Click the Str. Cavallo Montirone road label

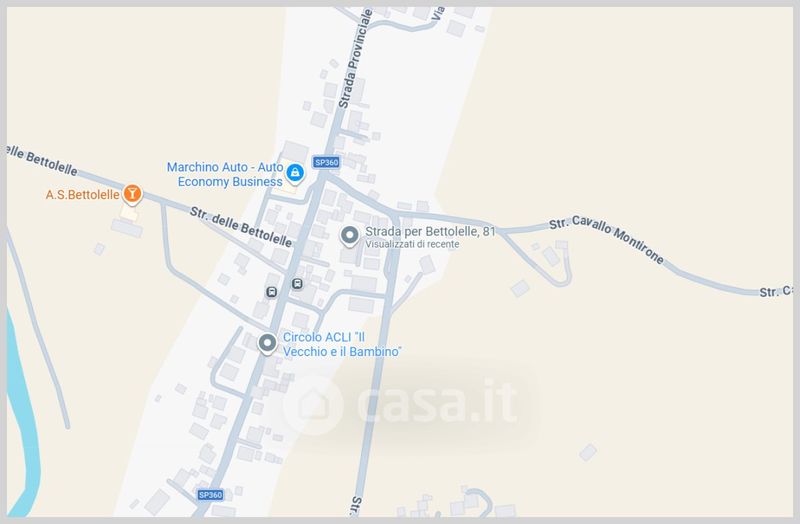(607, 239)
